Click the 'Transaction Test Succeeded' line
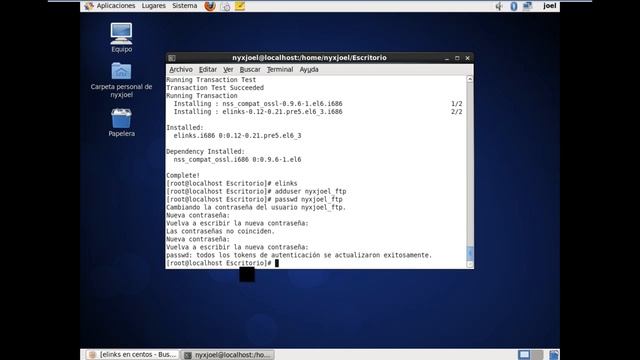640x360 pixels. click(x=215, y=88)
